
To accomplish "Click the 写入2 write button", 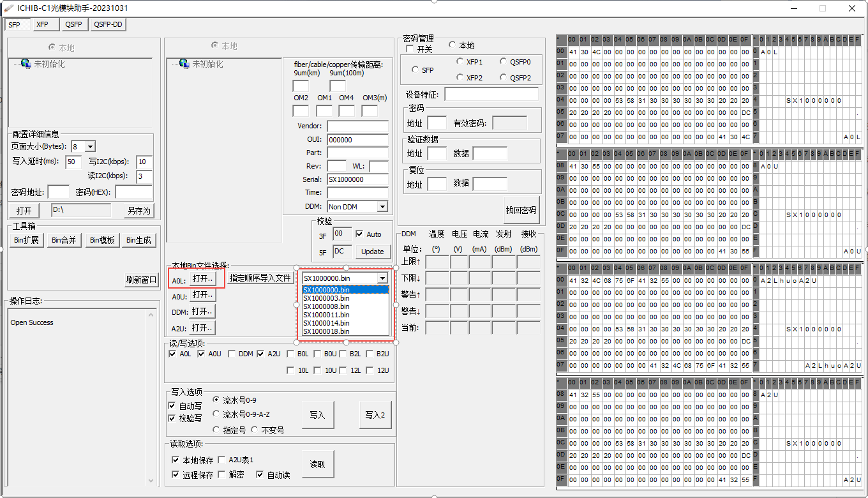I will 375,414.
